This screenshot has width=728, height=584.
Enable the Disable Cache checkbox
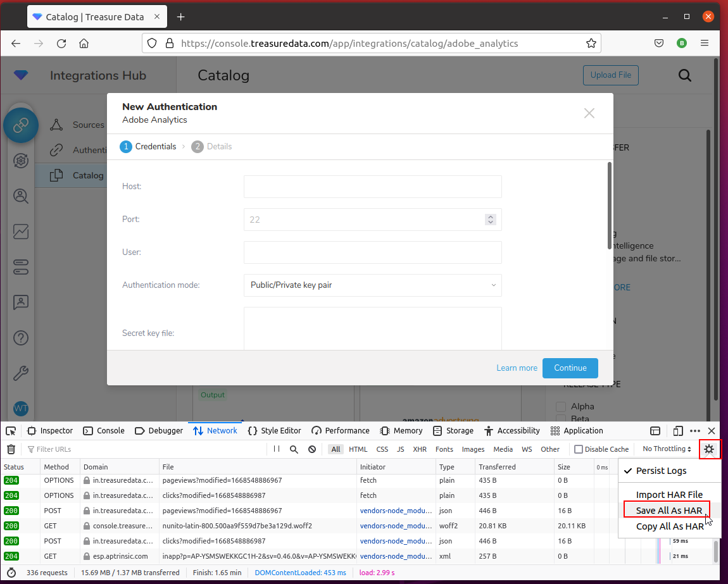click(579, 449)
